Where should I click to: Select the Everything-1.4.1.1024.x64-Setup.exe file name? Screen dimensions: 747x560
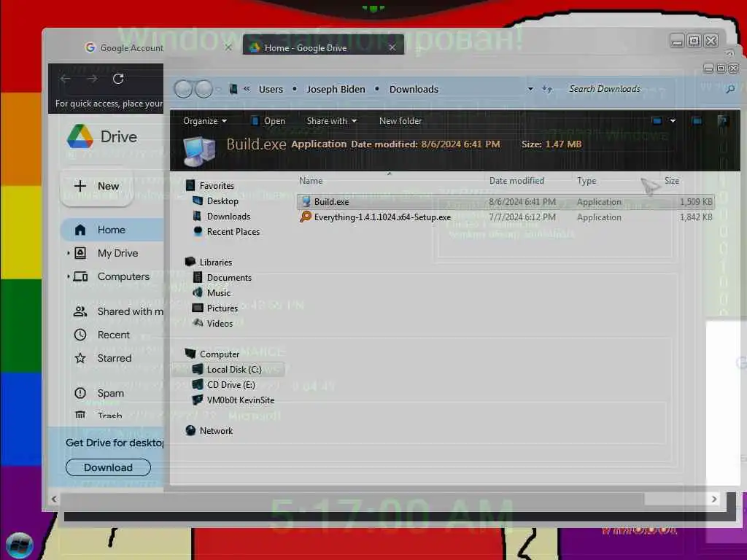pos(382,217)
